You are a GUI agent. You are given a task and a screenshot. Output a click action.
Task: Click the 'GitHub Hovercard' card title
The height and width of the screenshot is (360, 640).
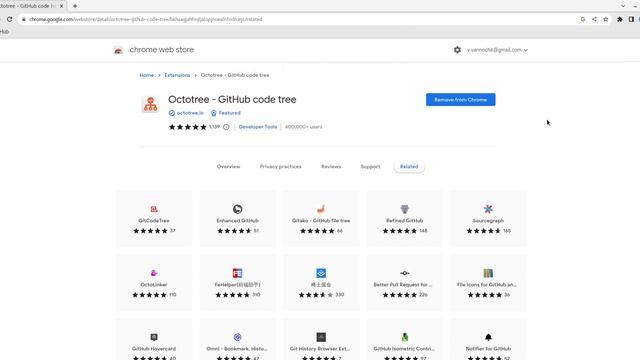tap(154, 349)
